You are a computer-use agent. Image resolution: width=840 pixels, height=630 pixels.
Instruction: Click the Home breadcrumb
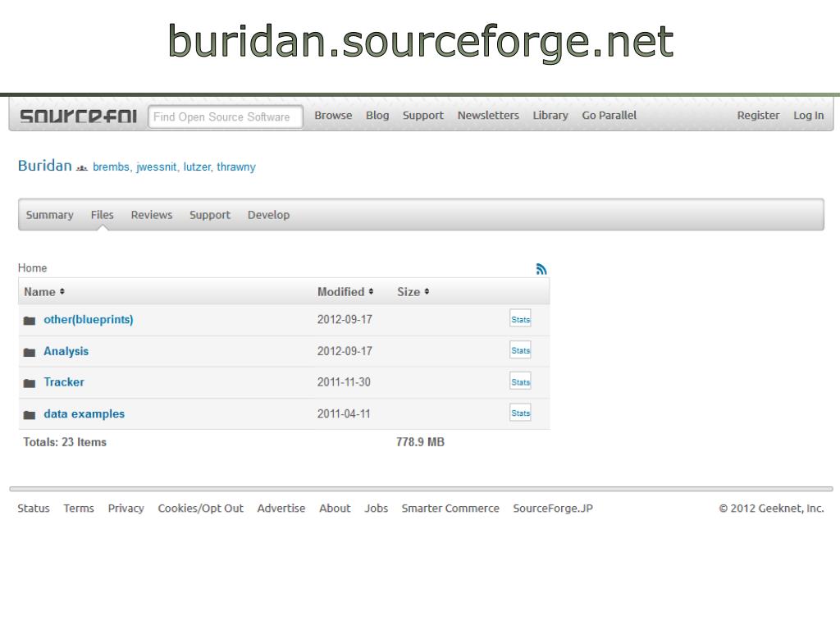(x=32, y=268)
